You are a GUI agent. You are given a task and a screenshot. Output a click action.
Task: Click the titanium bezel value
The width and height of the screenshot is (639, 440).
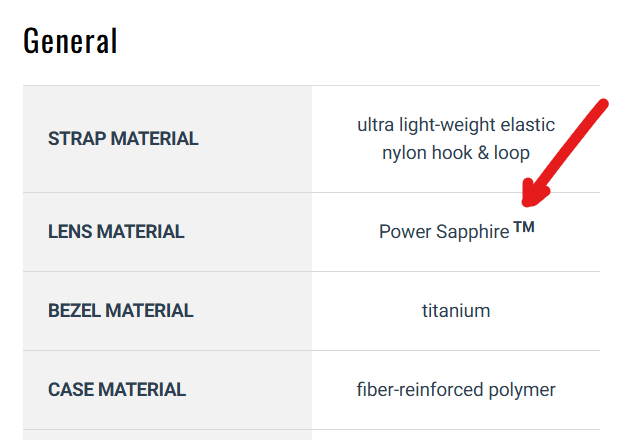456,311
